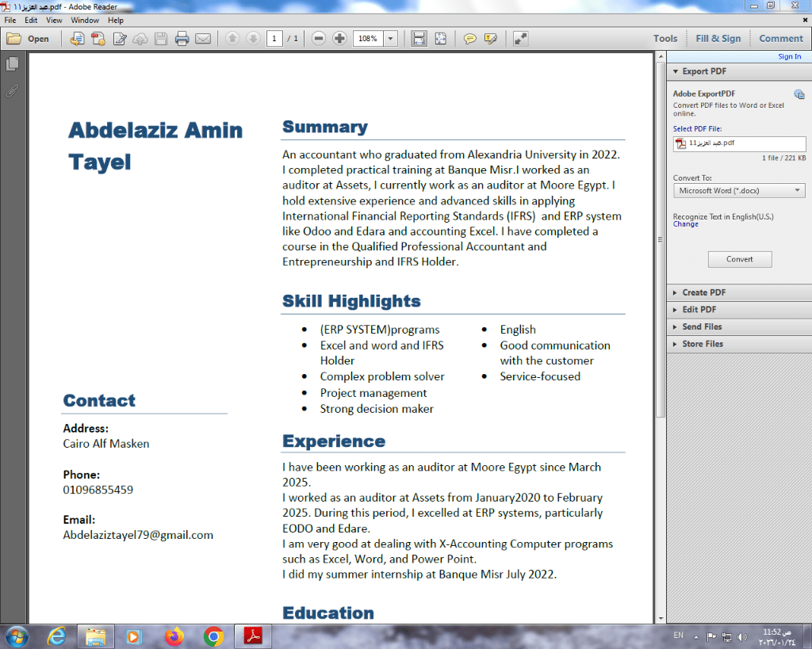812x649 pixels.
Task: Click the zoom out minus button
Action: [319, 38]
